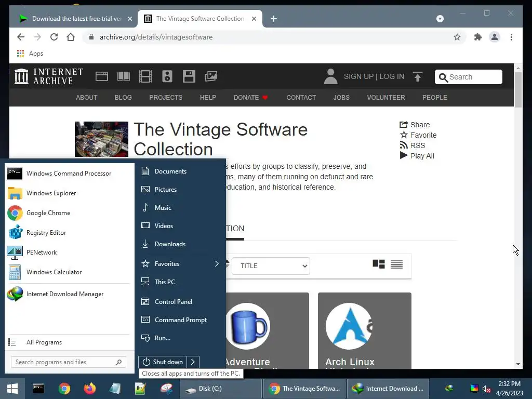Click Play All link
532x399 pixels.
point(417,156)
